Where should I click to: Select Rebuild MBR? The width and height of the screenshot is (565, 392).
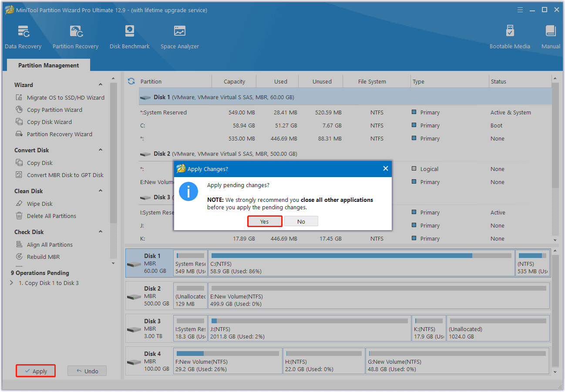pyautogui.click(x=38, y=257)
